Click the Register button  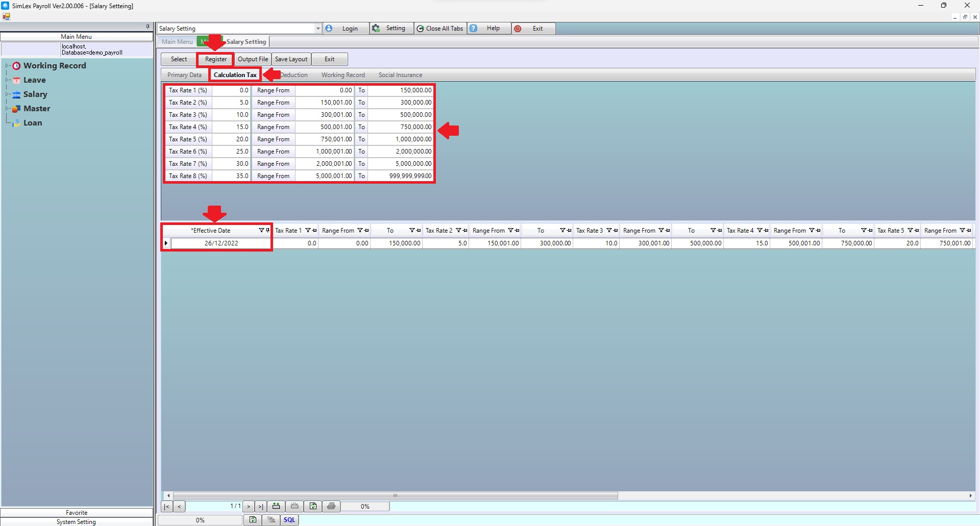[x=215, y=59]
